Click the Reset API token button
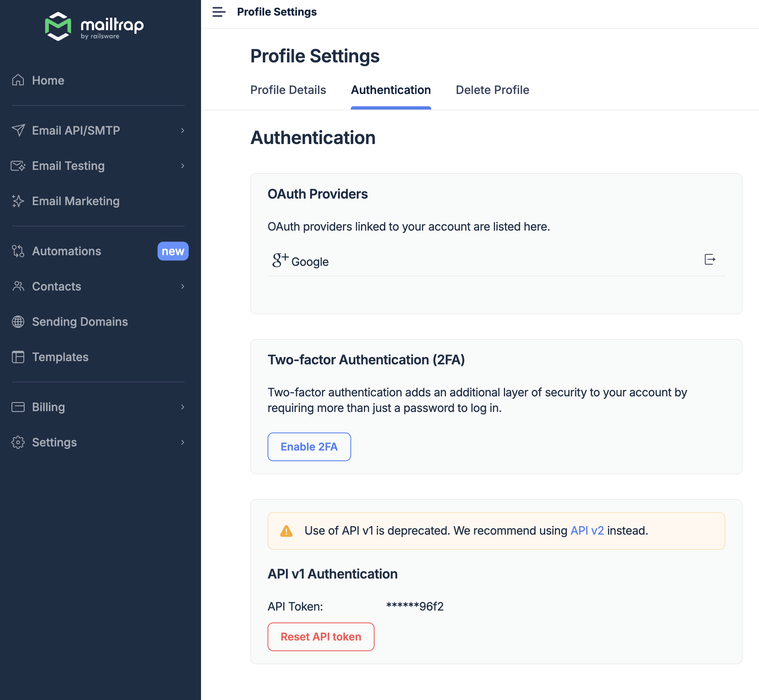This screenshot has height=700, width=759. point(321,637)
